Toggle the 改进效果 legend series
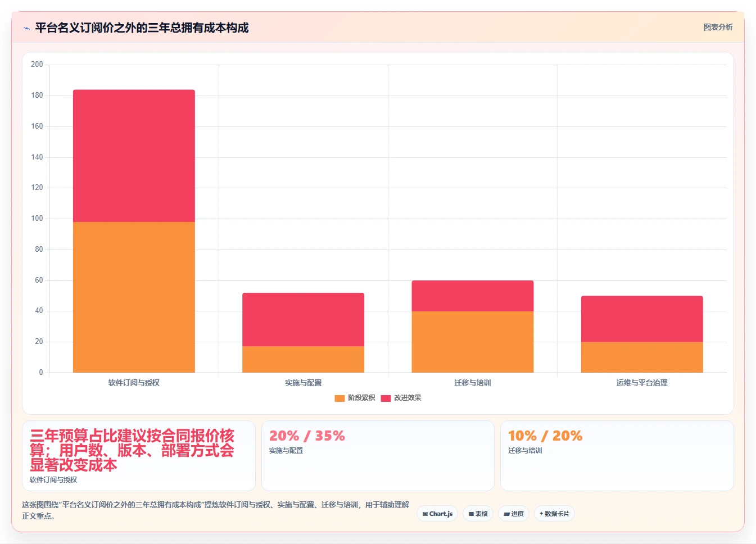The image size is (756, 544). tap(401, 398)
